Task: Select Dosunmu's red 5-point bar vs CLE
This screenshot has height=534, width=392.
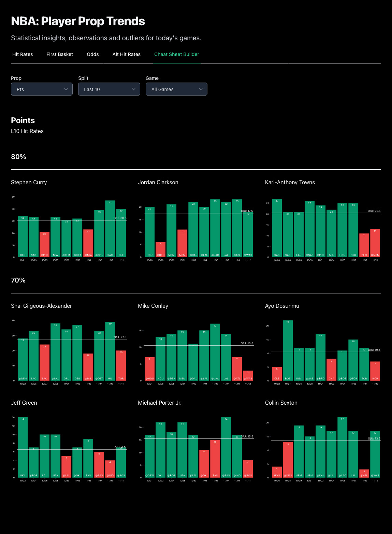Action: click(277, 374)
